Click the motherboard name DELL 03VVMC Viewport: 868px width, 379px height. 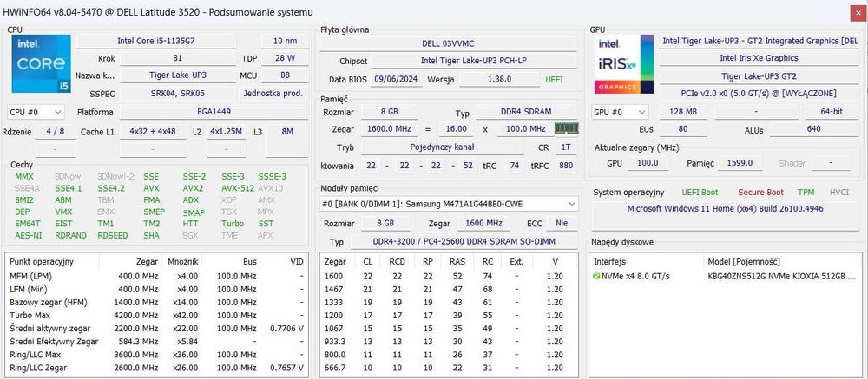(x=448, y=43)
